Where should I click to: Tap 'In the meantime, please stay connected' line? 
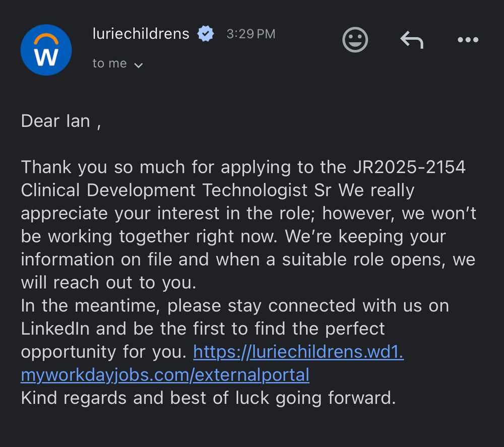188,305
